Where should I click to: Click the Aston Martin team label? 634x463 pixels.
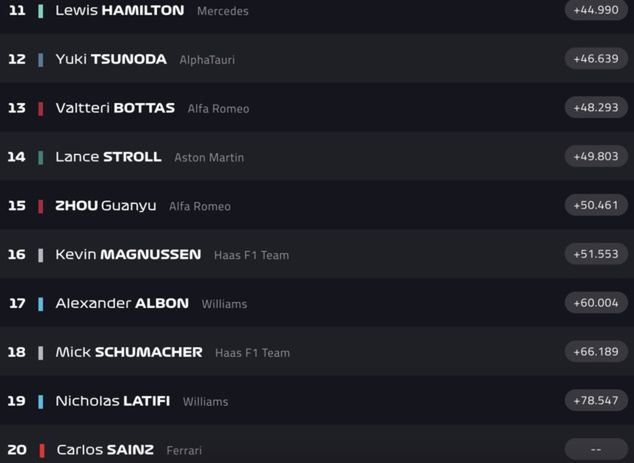pyautogui.click(x=209, y=158)
